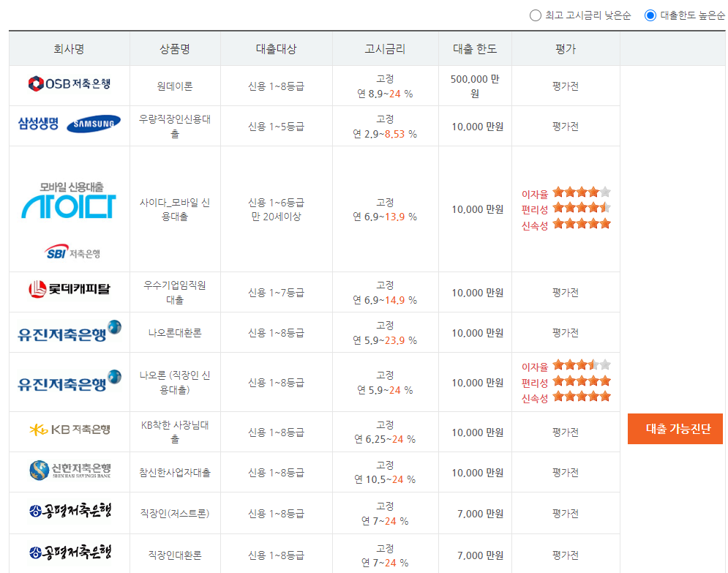The width and height of the screenshot is (728, 573).
Task: Click the 연 6.9~14.9 % rate cell
Action: [x=385, y=293]
